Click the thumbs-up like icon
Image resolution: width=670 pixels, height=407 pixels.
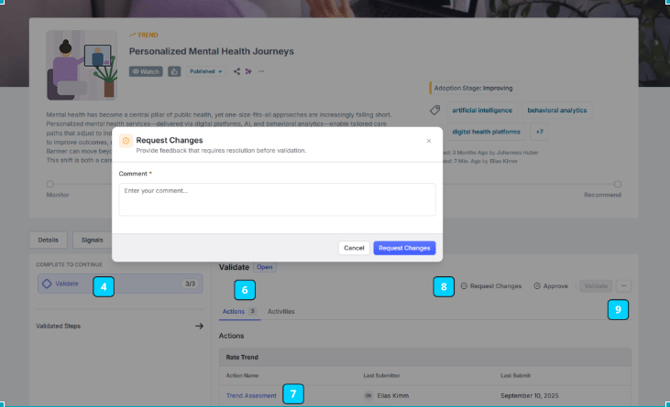click(x=174, y=71)
